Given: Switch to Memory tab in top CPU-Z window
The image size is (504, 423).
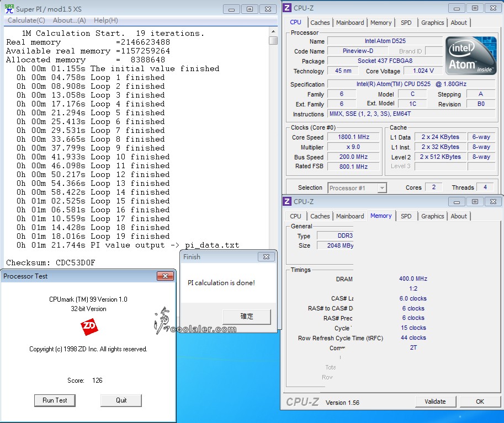Looking at the screenshot, I should click(381, 23).
